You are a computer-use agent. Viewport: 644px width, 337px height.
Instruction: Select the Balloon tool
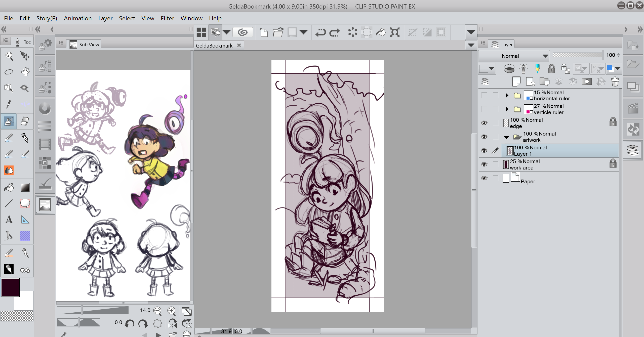pyautogui.click(x=25, y=203)
